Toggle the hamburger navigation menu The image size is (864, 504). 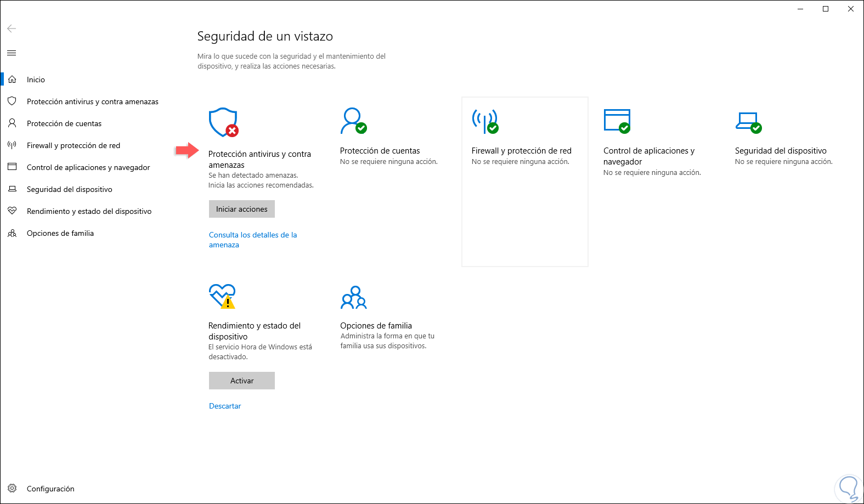click(x=12, y=53)
